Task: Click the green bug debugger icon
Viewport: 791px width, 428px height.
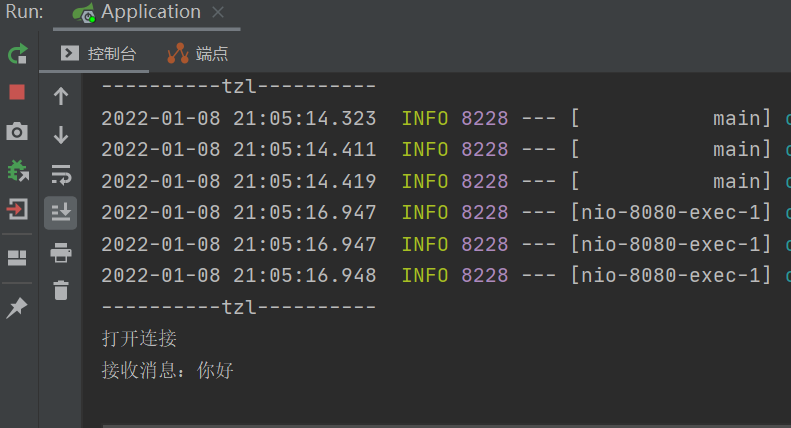Action: point(18,171)
